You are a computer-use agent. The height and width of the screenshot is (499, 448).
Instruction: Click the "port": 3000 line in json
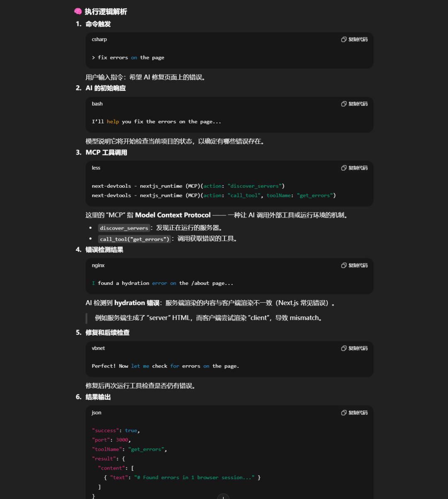[x=111, y=440]
